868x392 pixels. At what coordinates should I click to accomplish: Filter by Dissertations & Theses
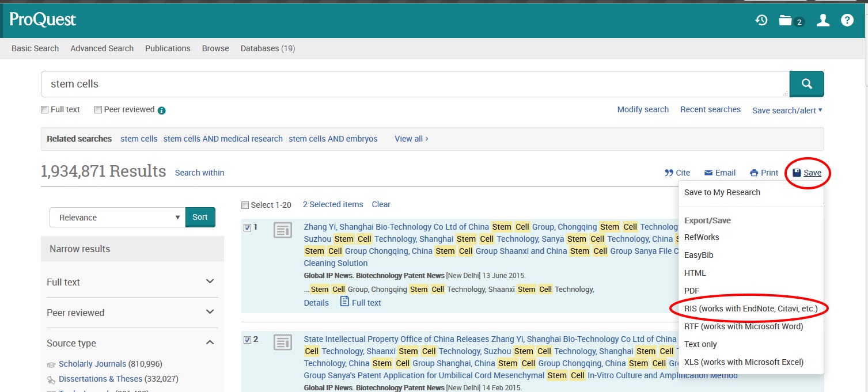point(100,379)
